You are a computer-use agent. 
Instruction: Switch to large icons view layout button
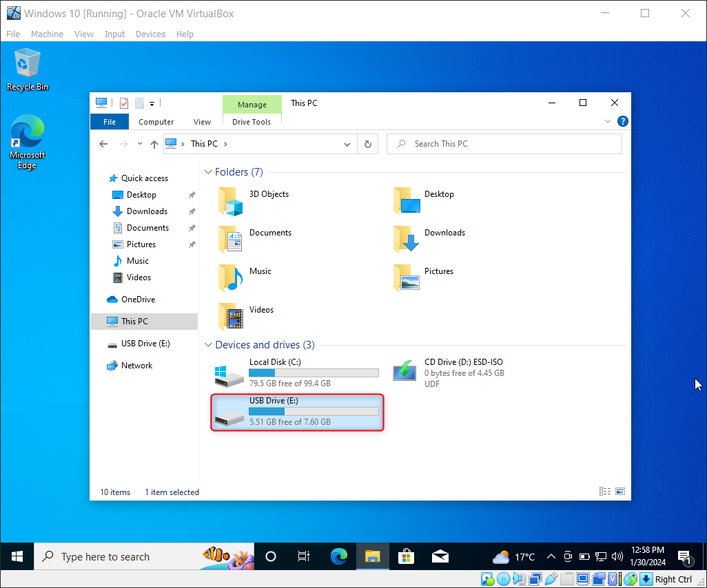point(620,492)
